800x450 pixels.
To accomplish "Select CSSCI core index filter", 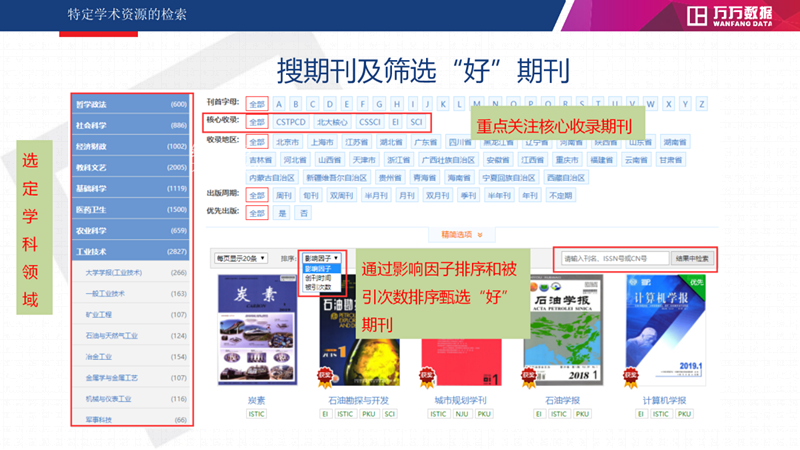I will tap(370, 122).
